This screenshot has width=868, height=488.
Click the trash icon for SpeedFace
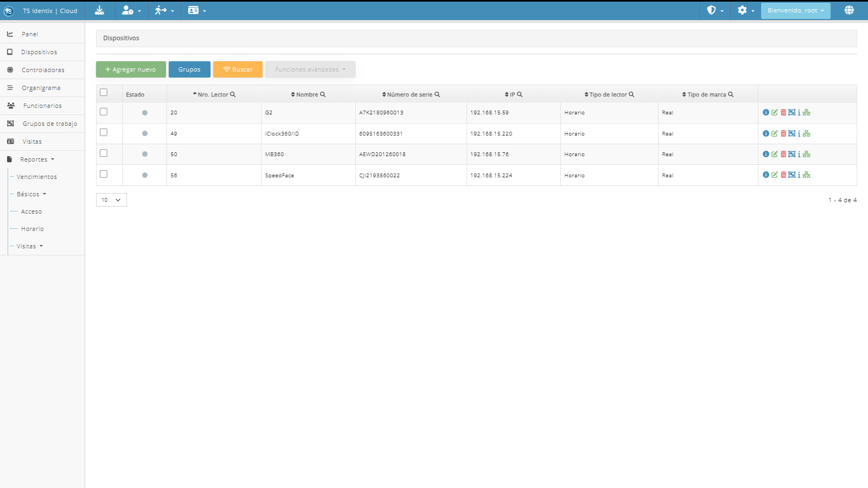pos(783,175)
